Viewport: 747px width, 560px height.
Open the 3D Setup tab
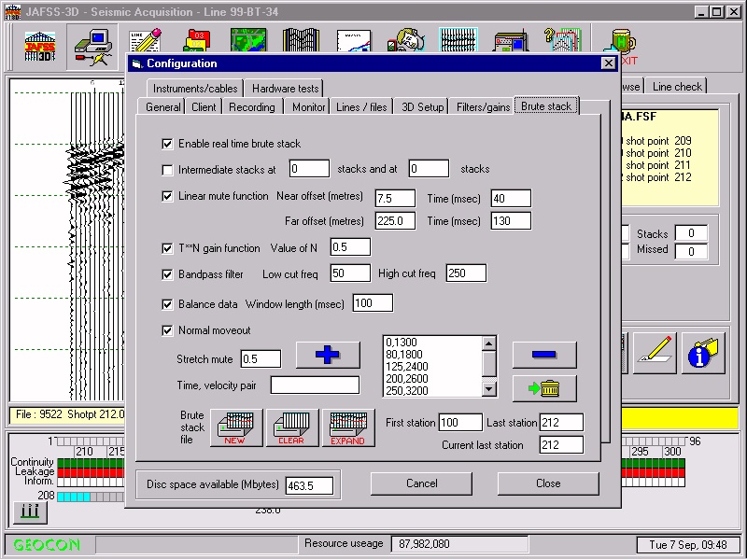[x=422, y=107]
